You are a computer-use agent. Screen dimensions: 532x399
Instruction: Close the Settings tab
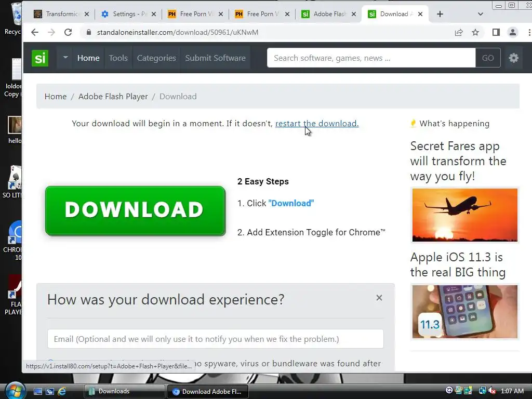[154, 14]
